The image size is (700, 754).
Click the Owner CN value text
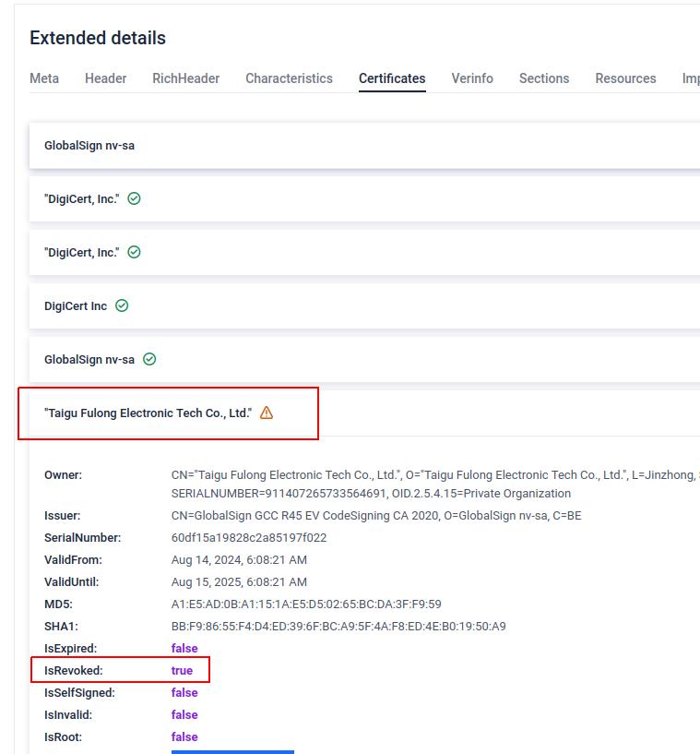[434, 475]
